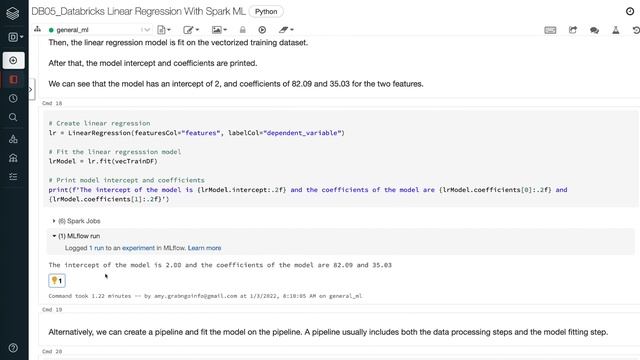The width and height of the screenshot is (640, 360).
Task: Open the Clear eraser dropdown
Action: pos(286,30)
